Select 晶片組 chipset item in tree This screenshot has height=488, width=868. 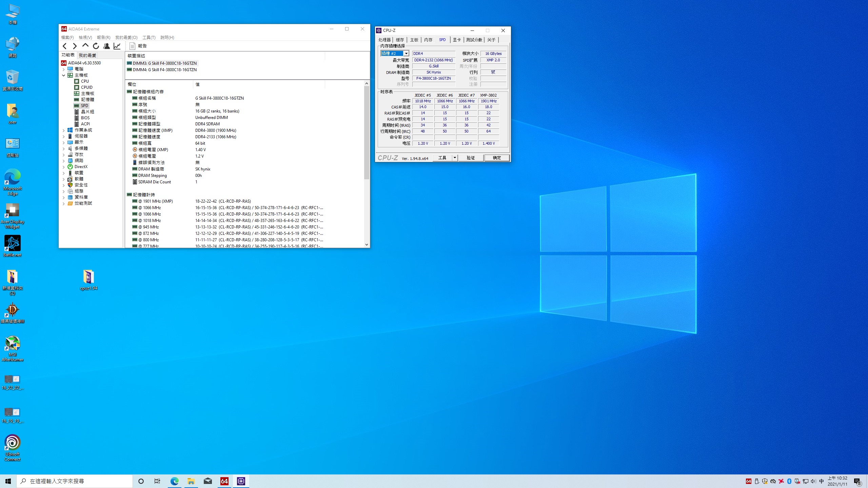[87, 112]
